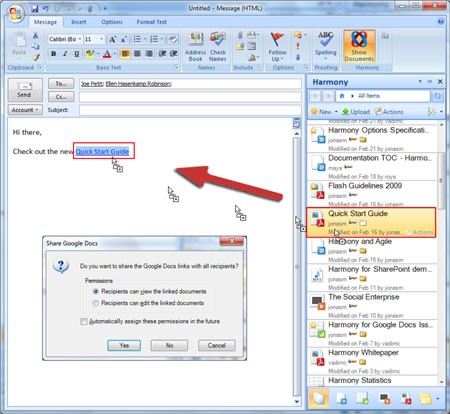Open Harmony pane options dropdown arrow
Viewport: 450px width, 414px height.
420,81
